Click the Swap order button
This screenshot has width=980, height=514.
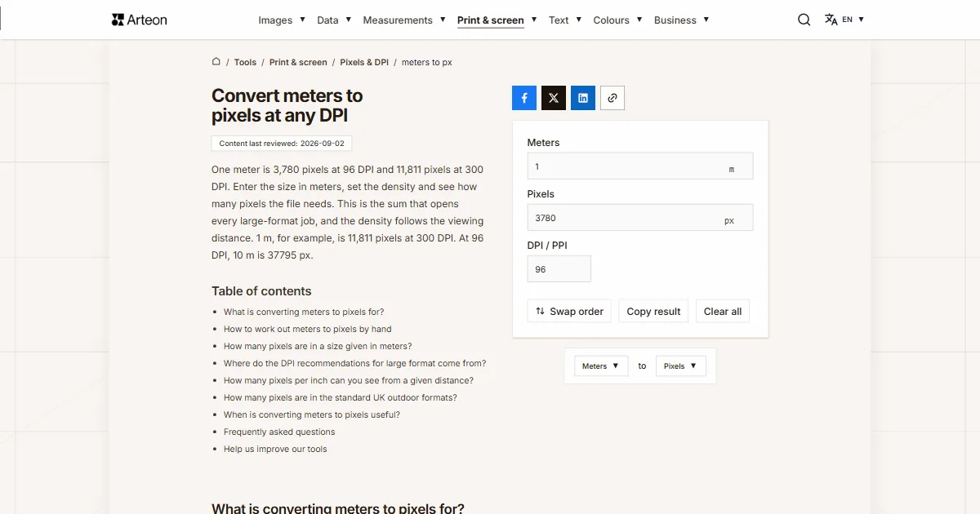[569, 311]
